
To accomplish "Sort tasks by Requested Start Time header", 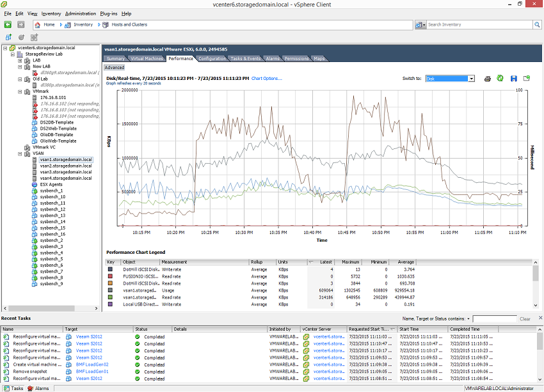I will pyautogui.click(x=372, y=329).
